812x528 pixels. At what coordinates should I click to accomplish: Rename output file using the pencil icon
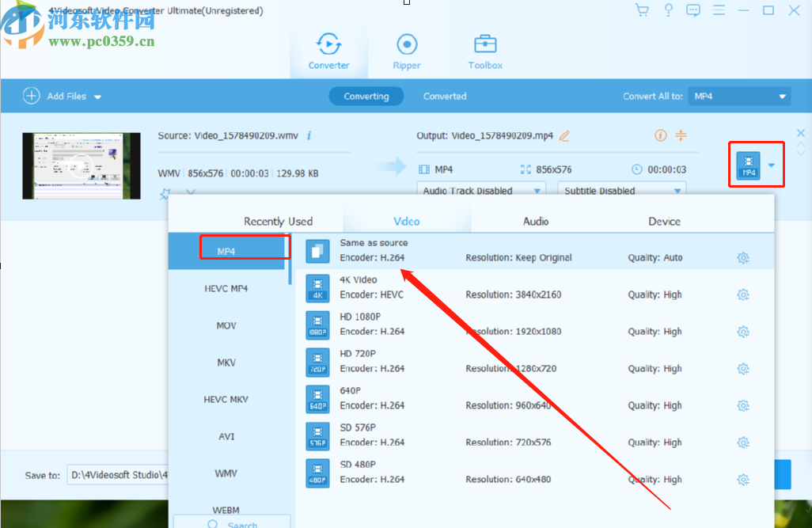click(x=564, y=135)
